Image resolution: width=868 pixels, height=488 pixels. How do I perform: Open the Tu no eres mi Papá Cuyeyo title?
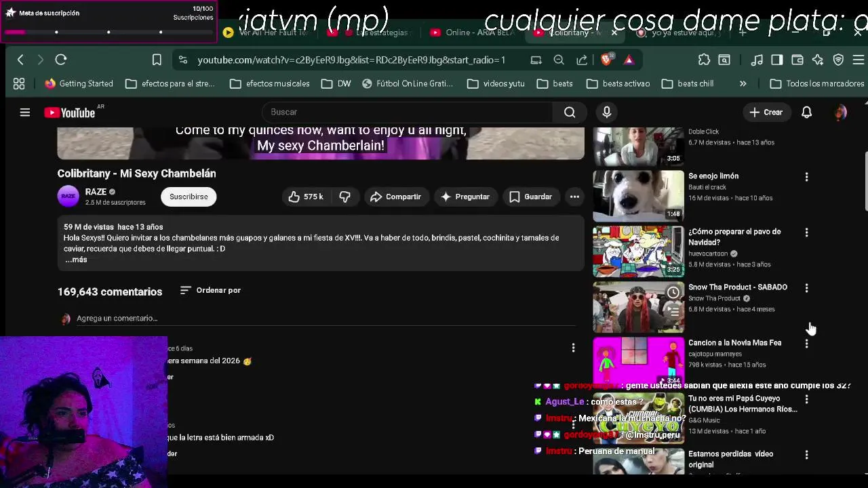[x=743, y=404]
